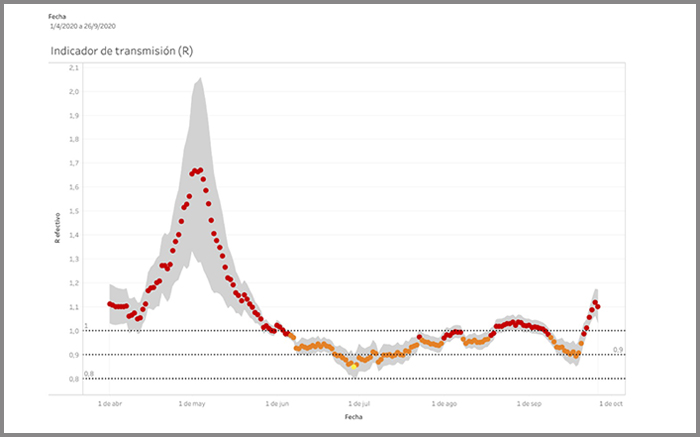This screenshot has height=437, width=700.
Task: Click the last red data point near October
Action: 597,306
